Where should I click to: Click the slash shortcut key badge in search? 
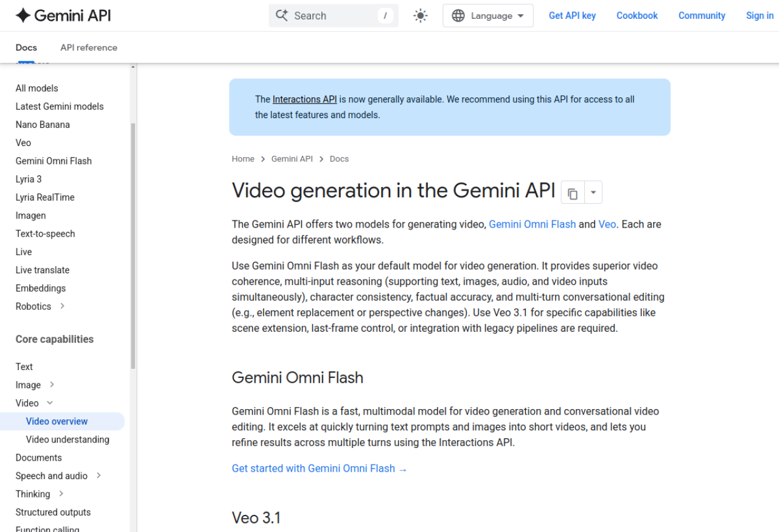coord(385,16)
